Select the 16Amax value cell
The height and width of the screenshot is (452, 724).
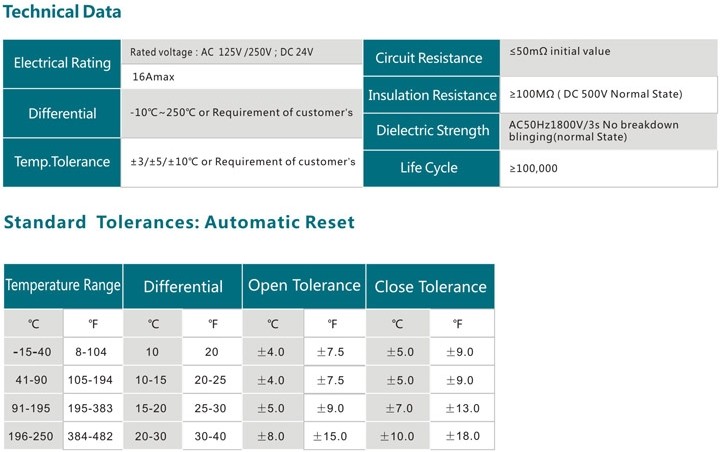click(x=156, y=77)
